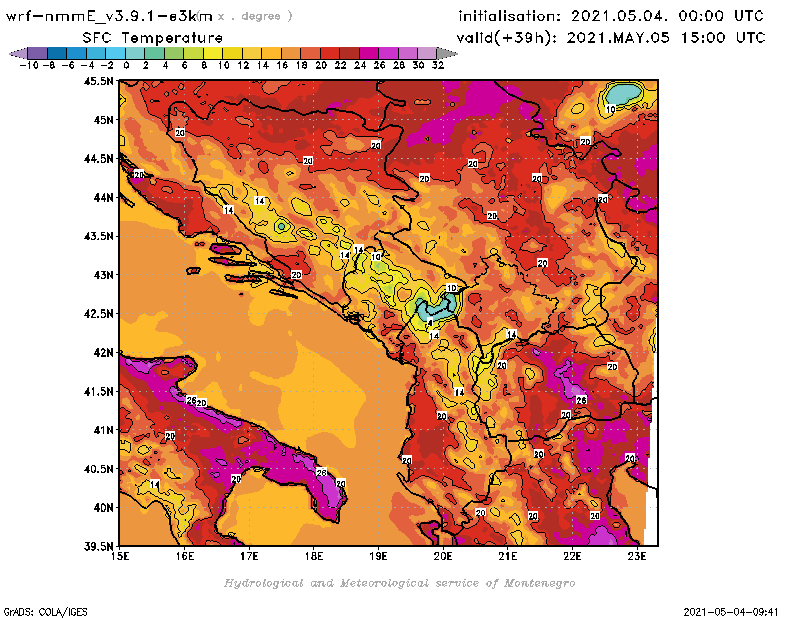This screenshot has width=800, height=618.
Task: Click the '17E' longitude label
Action: click(249, 556)
